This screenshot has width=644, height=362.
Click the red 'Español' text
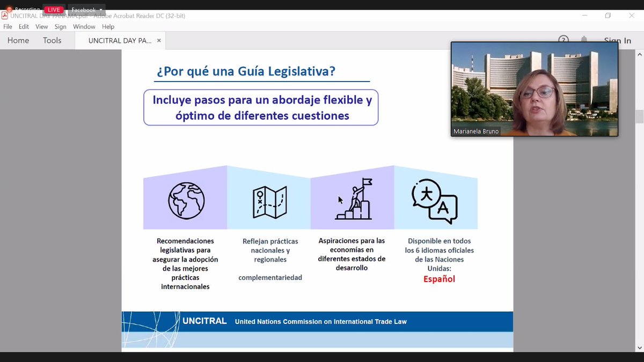pos(439,279)
